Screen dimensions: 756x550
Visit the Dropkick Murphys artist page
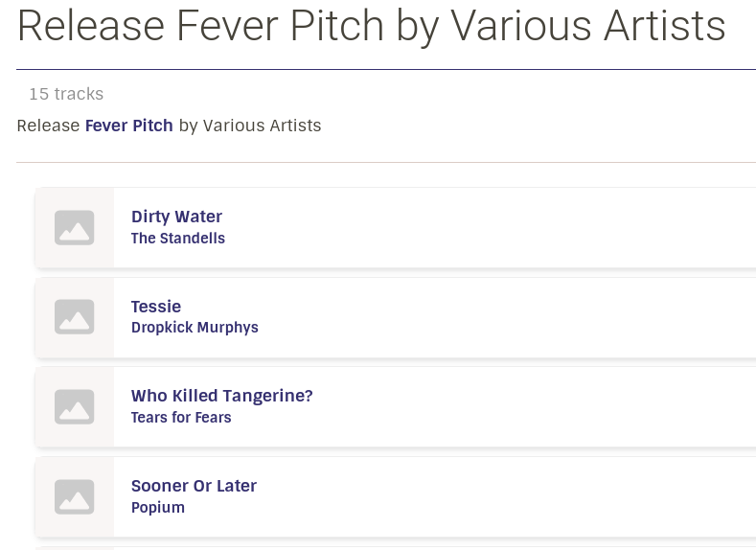[195, 328]
